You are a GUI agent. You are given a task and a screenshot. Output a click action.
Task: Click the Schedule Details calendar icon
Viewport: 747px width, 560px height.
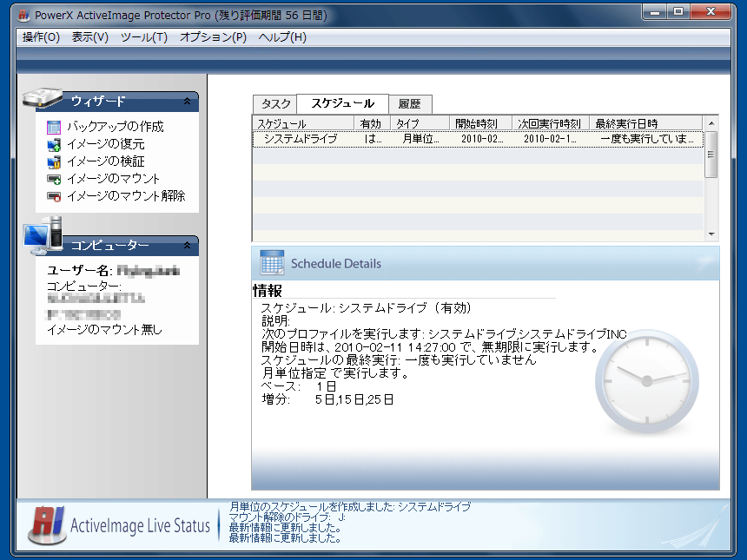click(x=272, y=263)
